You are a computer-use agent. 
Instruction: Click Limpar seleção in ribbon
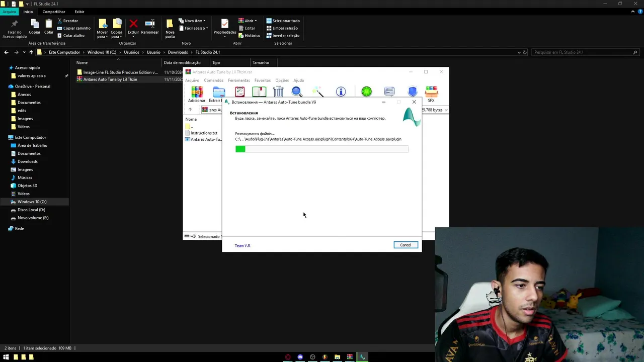pyautogui.click(x=282, y=28)
